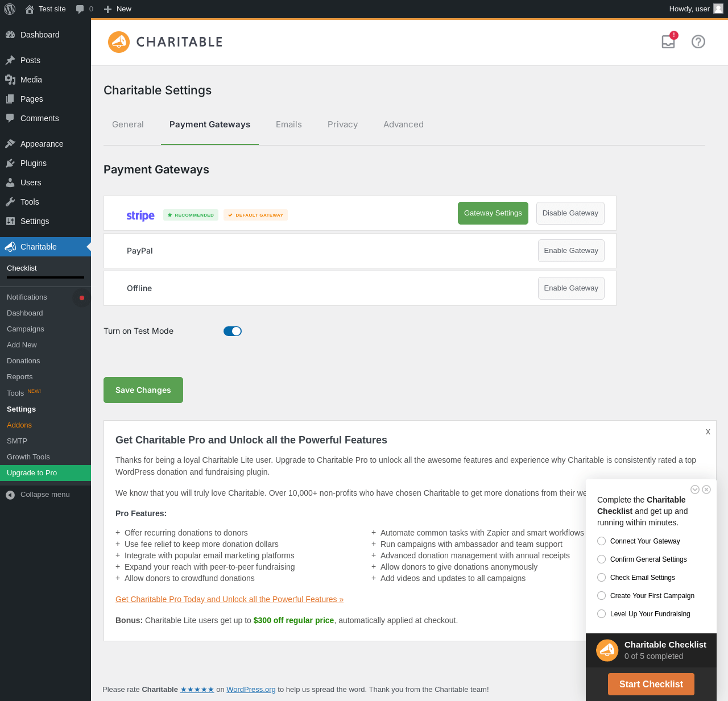Click Start Checklist button

point(651,685)
